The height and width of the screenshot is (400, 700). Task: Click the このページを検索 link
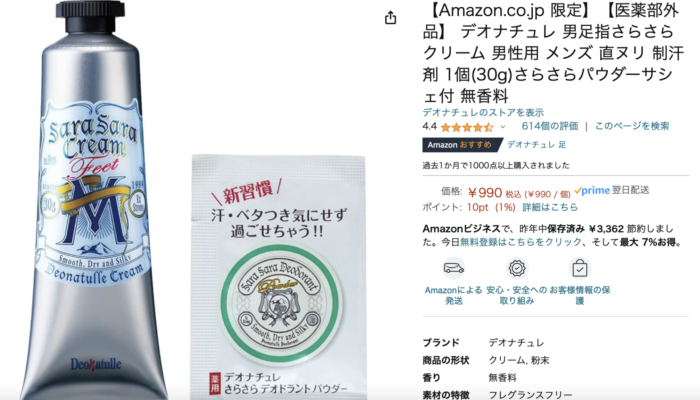632,126
